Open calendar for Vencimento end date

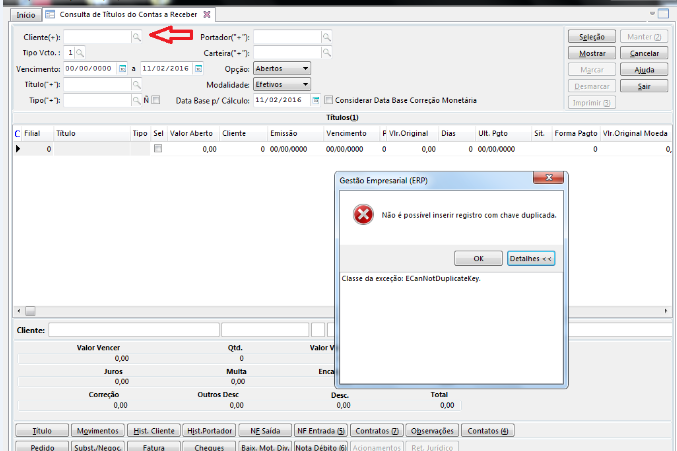coord(198,68)
